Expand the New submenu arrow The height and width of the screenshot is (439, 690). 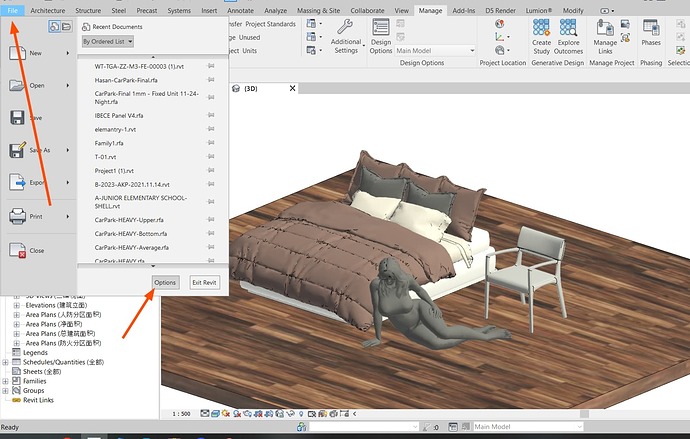click(68, 53)
